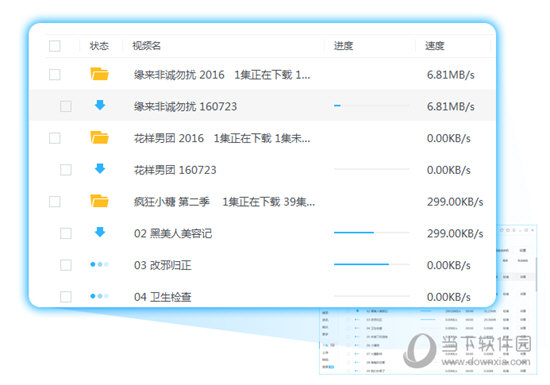Check the box for 花样男团 160723
Screen dimensions: 550x385
66,170
